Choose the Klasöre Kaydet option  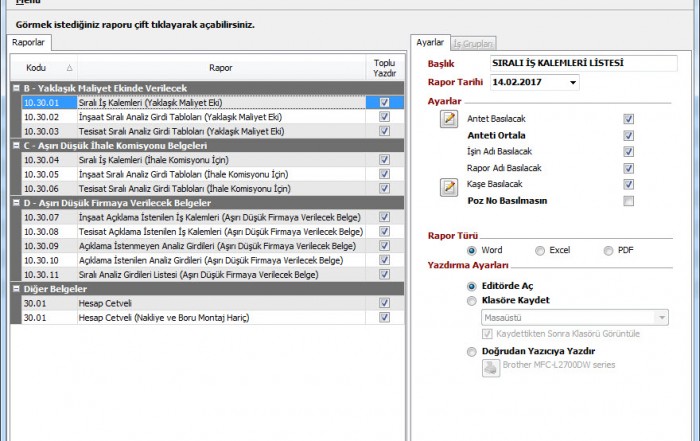click(473, 300)
